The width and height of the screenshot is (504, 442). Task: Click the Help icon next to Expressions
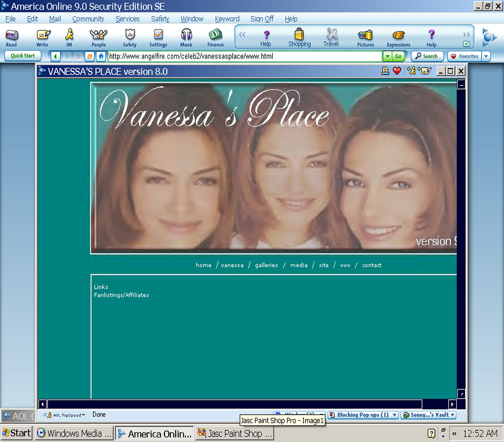(431, 38)
